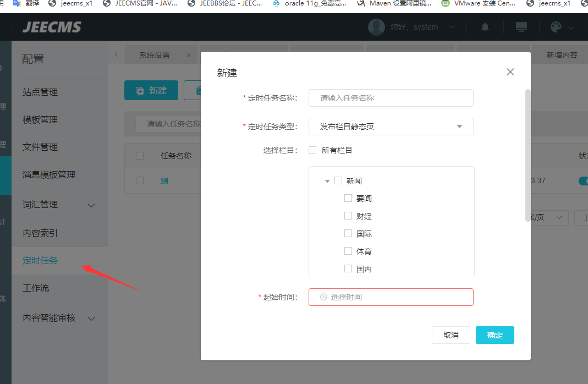Check the 财经 checkbox in tree

coord(348,216)
